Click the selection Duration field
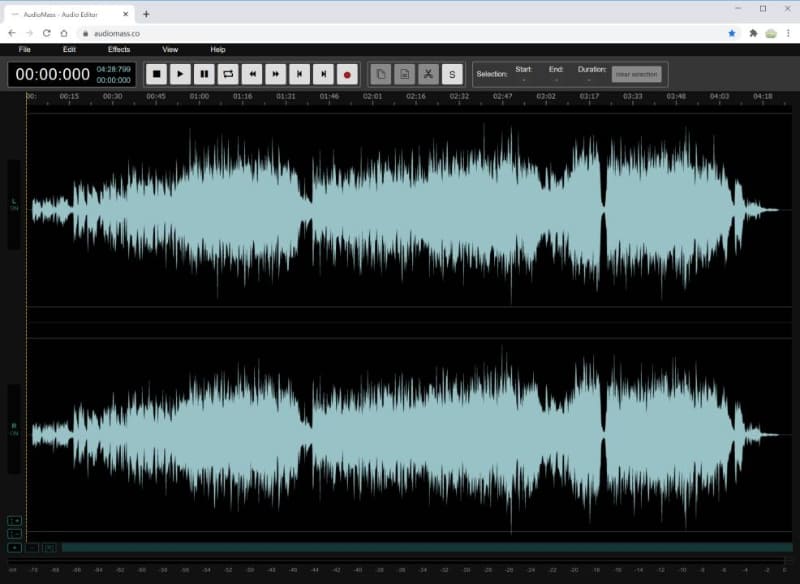800x584 pixels. pyautogui.click(x=592, y=74)
